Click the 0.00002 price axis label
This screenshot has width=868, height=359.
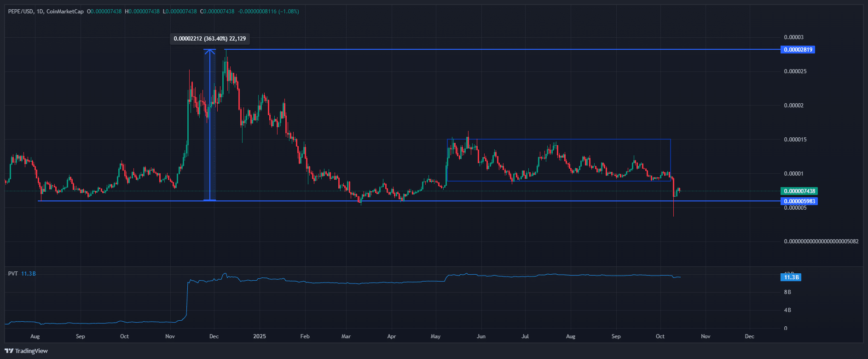point(793,106)
